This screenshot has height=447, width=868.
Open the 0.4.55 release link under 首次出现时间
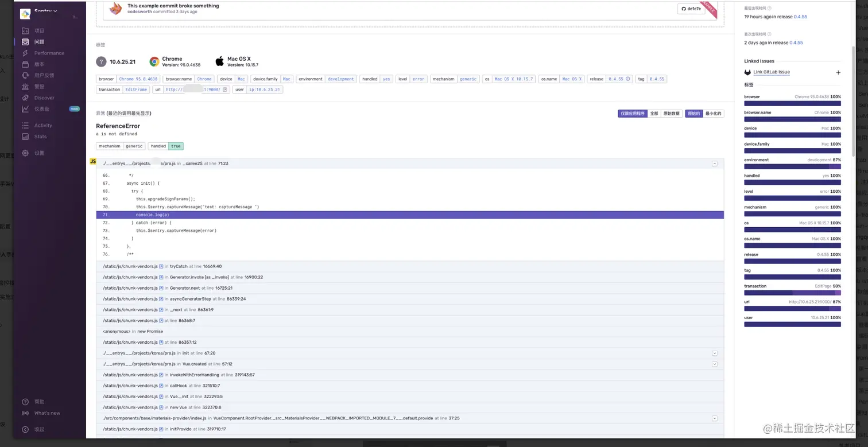tap(796, 42)
